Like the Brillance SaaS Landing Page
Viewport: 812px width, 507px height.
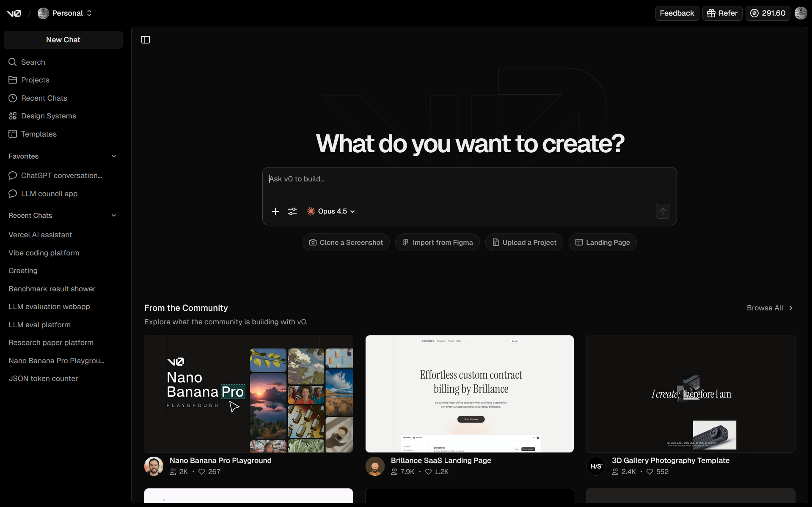pos(428,471)
